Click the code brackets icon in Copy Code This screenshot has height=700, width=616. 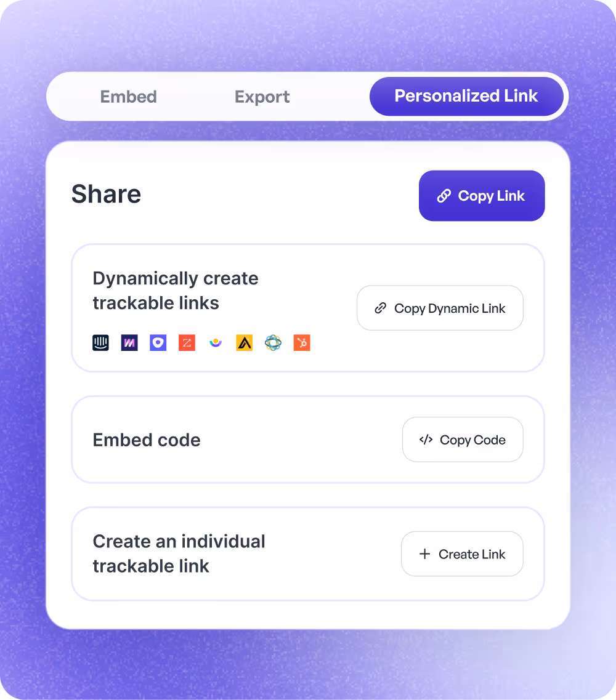point(425,440)
